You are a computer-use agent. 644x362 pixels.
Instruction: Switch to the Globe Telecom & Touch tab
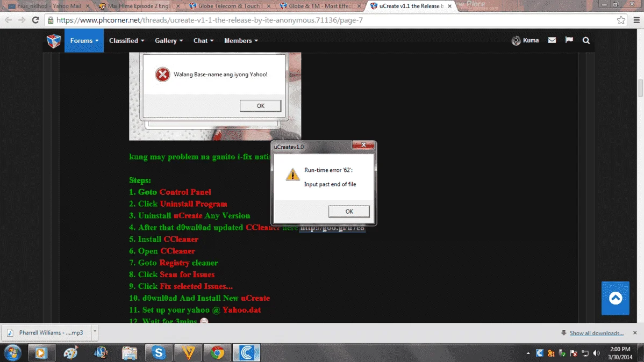229,6
